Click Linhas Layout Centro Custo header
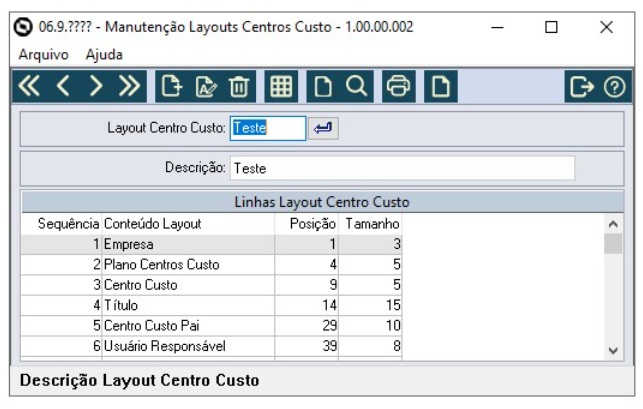The height and width of the screenshot is (409, 643). click(322, 202)
